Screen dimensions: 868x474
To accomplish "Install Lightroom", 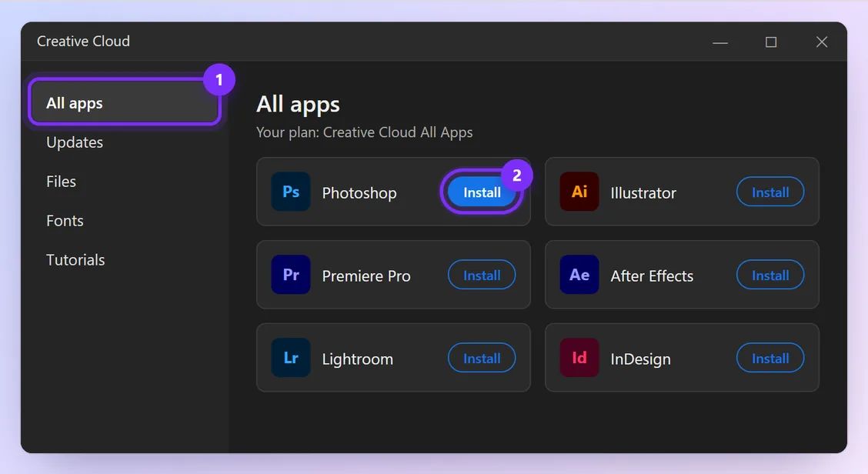I will click(482, 359).
